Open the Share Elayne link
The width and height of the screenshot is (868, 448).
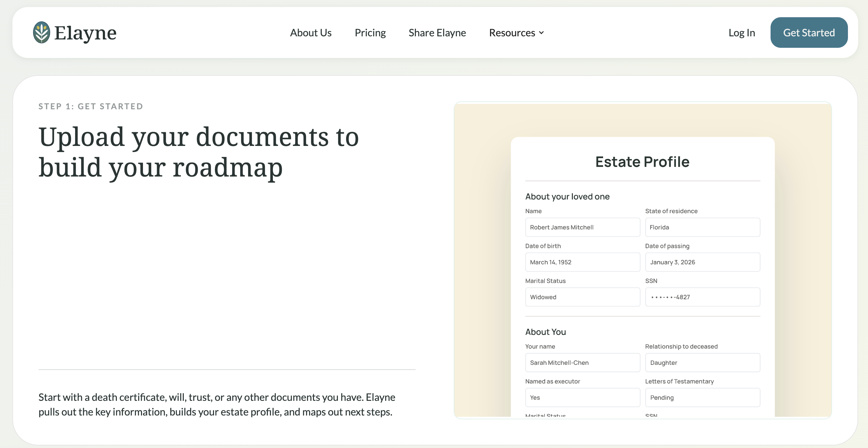pyautogui.click(x=437, y=33)
